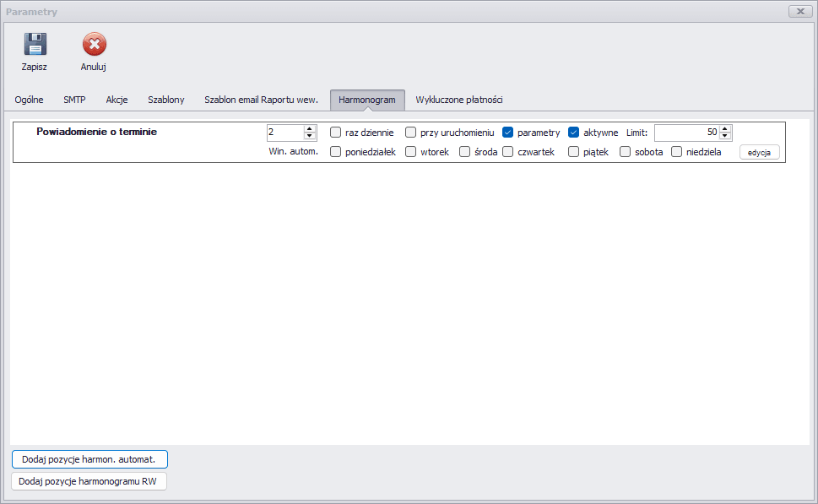818x504 pixels.
Task: Click Dodaj pozycje harmon. automat. button
Action: (x=89, y=459)
